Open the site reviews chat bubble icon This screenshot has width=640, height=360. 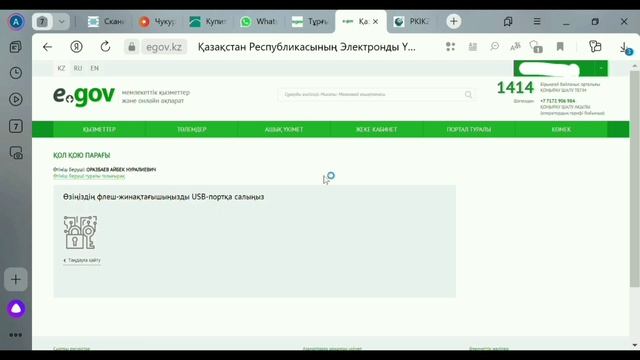pos(495,47)
